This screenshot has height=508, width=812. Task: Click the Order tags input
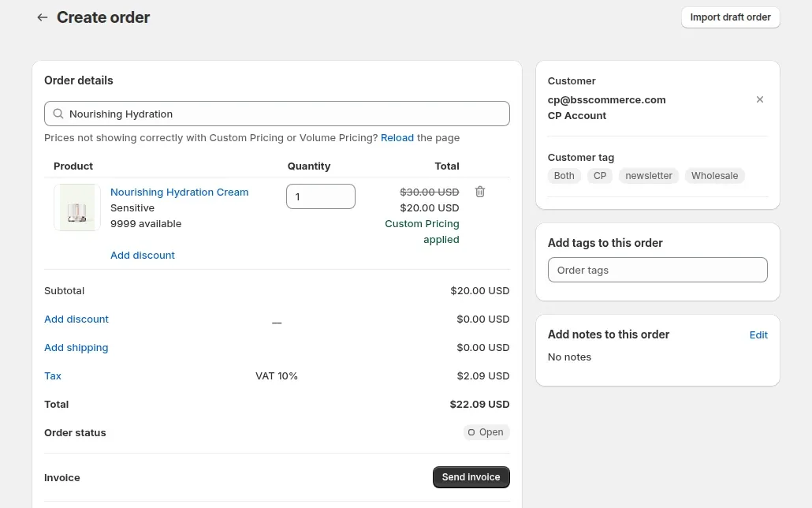click(657, 270)
